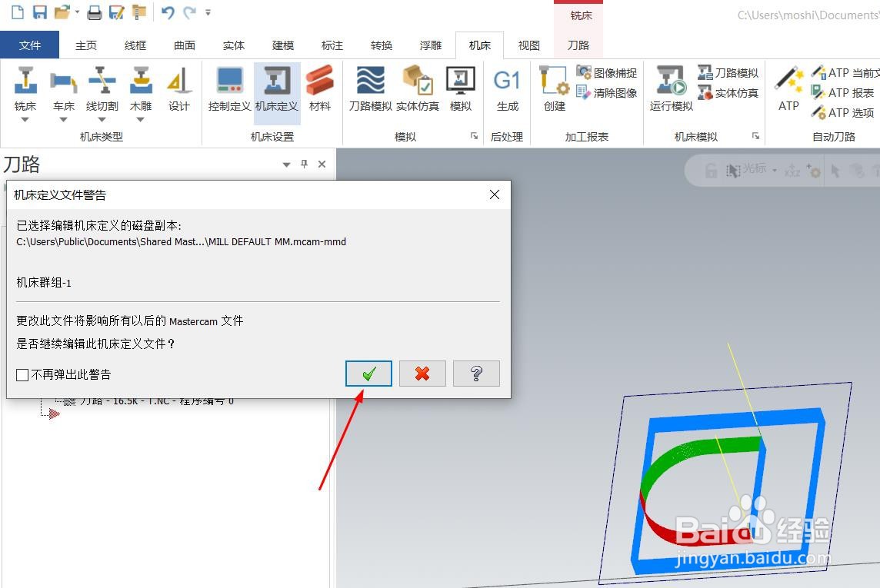The width and height of the screenshot is (880, 588).
Task: Open the 材料 settings icon
Action: (x=321, y=88)
